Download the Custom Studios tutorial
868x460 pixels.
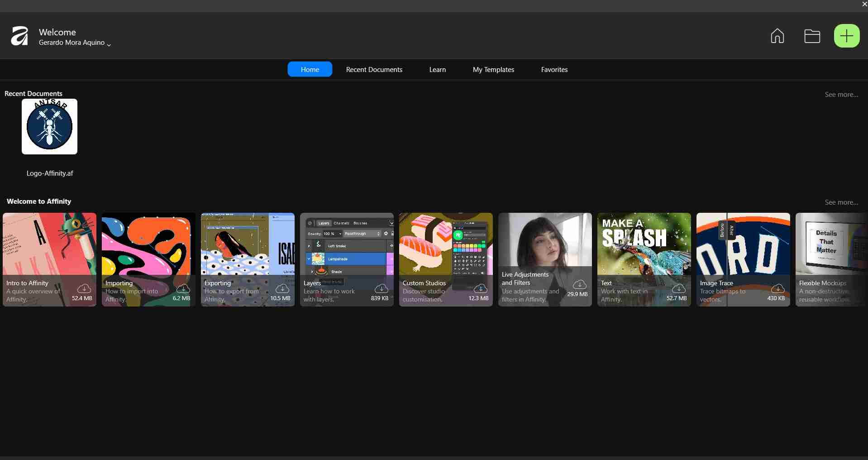[x=480, y=288]
